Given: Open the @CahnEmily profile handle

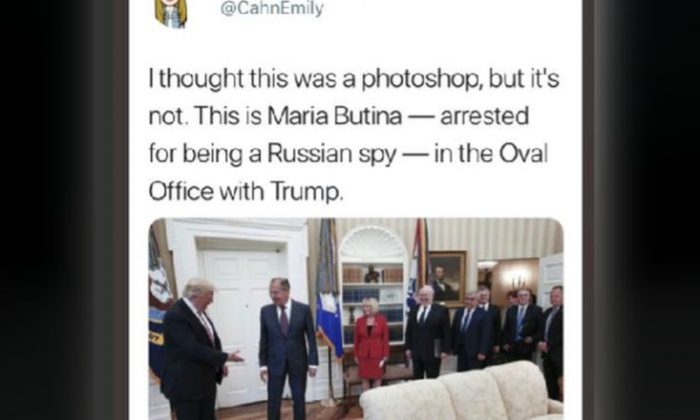Looking at the screenshot, I should tap(272, 8).
